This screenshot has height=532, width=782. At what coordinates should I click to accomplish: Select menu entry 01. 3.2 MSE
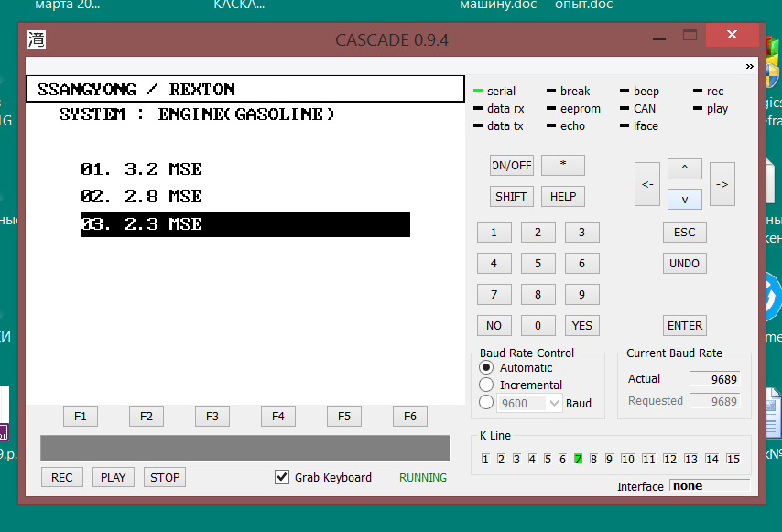(142, 169)
